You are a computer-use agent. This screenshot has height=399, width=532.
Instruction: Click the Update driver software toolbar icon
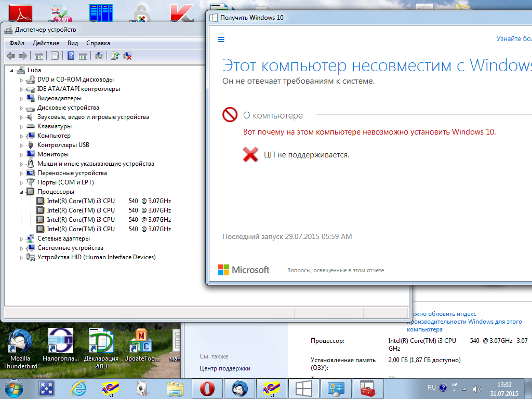[115, 56]
